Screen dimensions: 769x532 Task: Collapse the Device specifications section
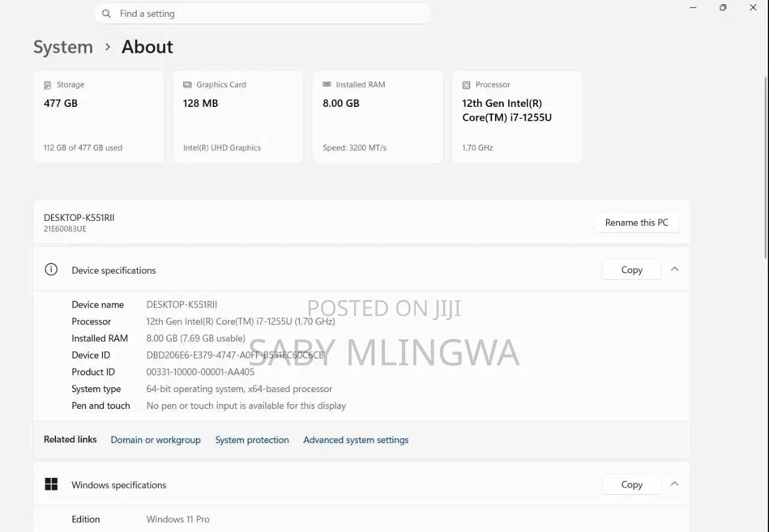[x=675, y=270]
